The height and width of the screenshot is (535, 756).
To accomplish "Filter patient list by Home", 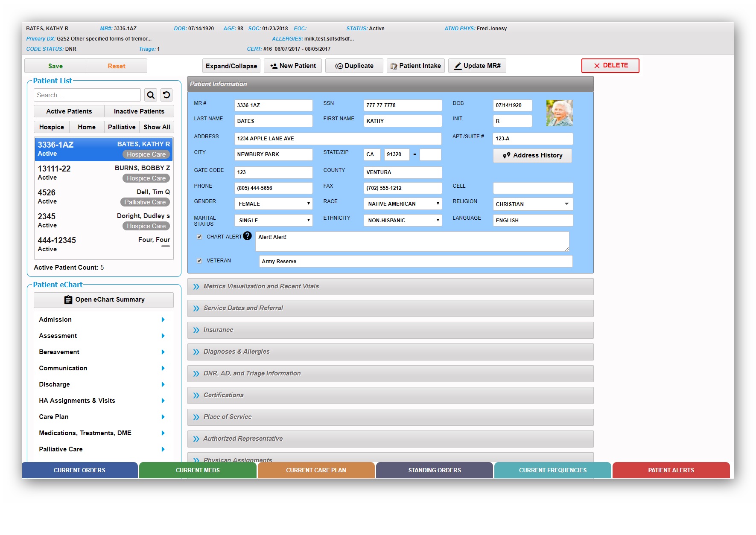I will point(87,127).
